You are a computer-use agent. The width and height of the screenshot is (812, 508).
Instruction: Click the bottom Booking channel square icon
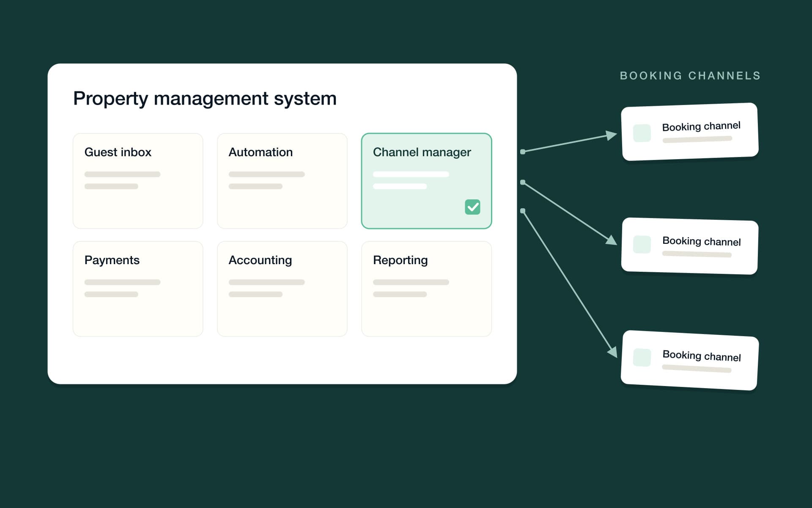(x=642, y=357)
